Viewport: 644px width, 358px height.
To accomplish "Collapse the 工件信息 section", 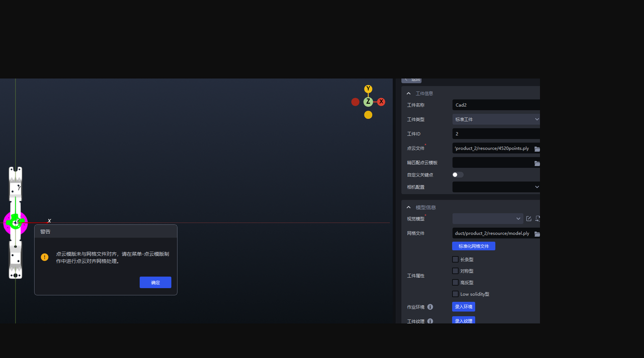I will tap(409, 93).
